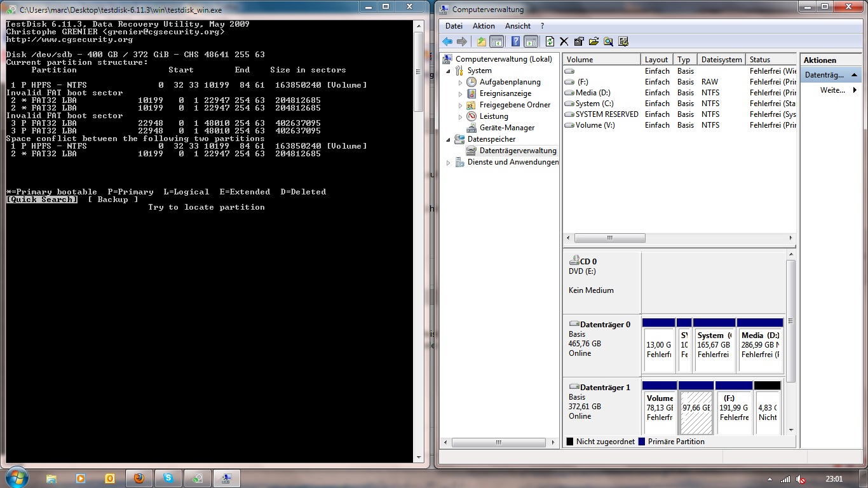Expand the Ereignisanzeige node
Screen dimensions: 868x488
tap(460, 93)
